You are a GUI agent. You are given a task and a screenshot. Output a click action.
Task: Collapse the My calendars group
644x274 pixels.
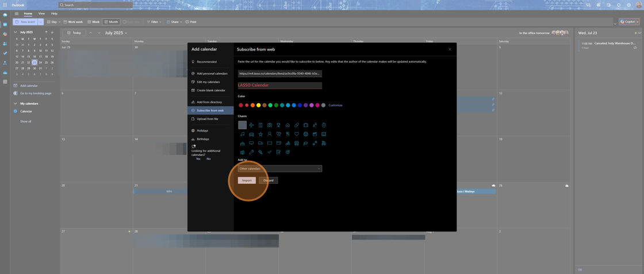pos(16,103)
